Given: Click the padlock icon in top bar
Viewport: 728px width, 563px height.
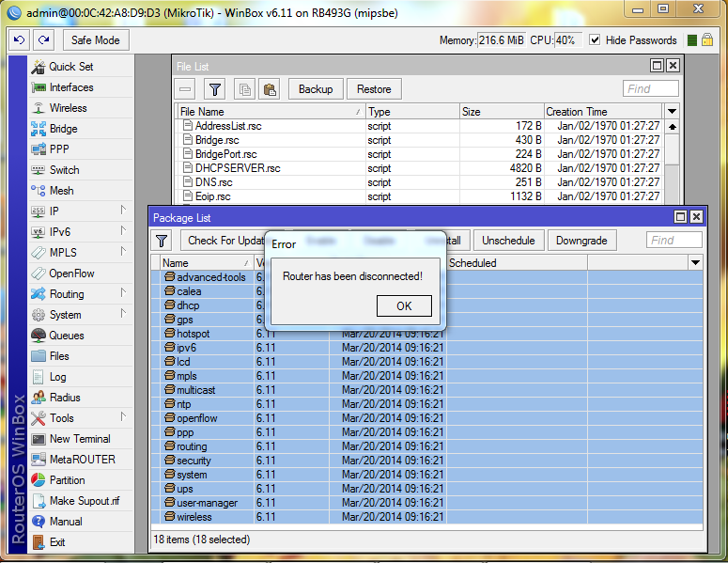Looking at the screenshot, I should [x=707, y=40].
